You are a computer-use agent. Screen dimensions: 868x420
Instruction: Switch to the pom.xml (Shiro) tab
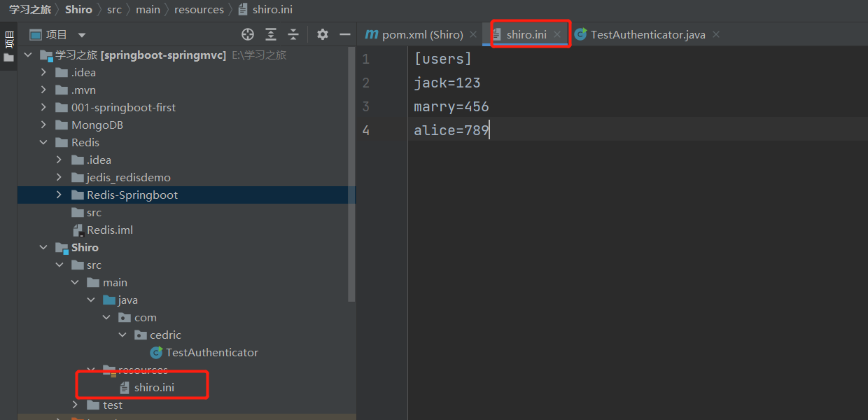(422, 34)
